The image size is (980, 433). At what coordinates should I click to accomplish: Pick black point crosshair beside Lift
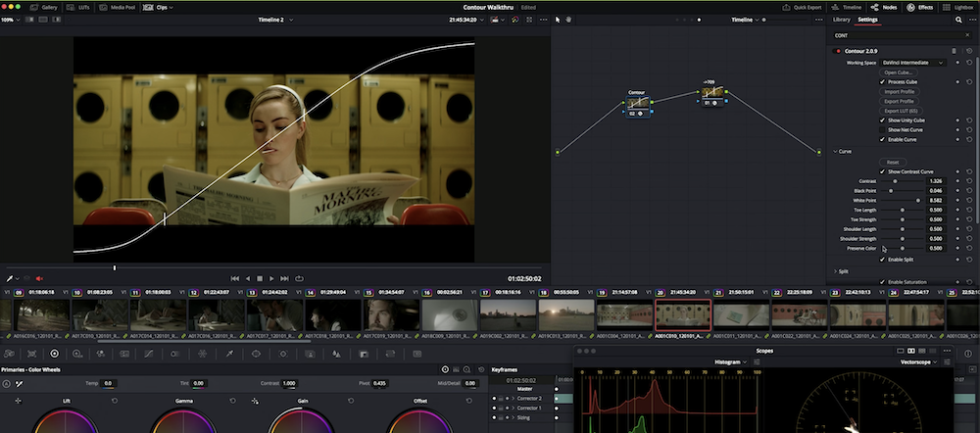click(18, 401)
